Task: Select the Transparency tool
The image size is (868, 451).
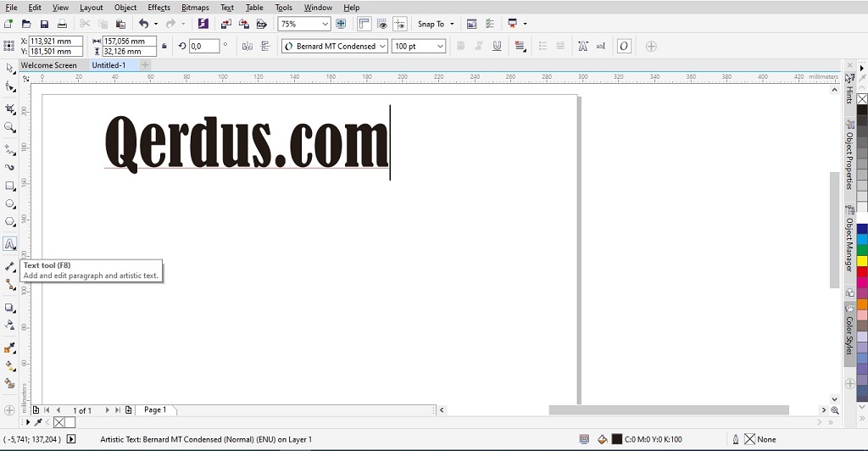Action: [x=9, y=326]
